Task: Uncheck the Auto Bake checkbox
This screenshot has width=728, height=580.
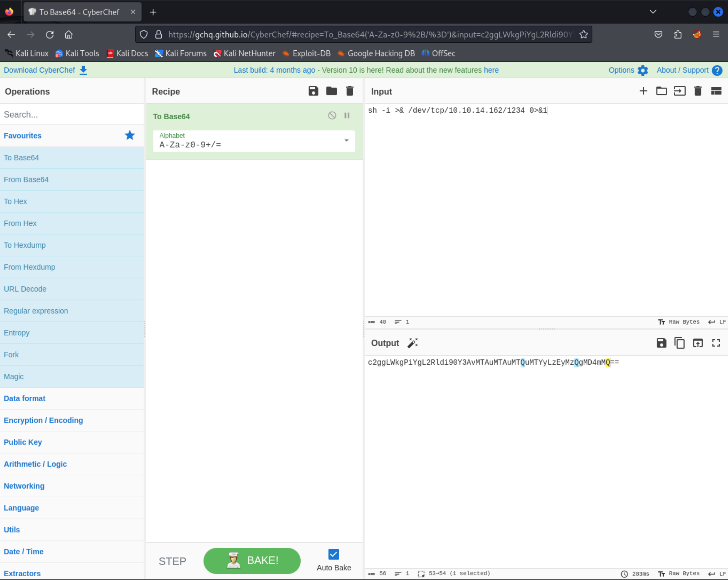Action: (x=333, y=554)
